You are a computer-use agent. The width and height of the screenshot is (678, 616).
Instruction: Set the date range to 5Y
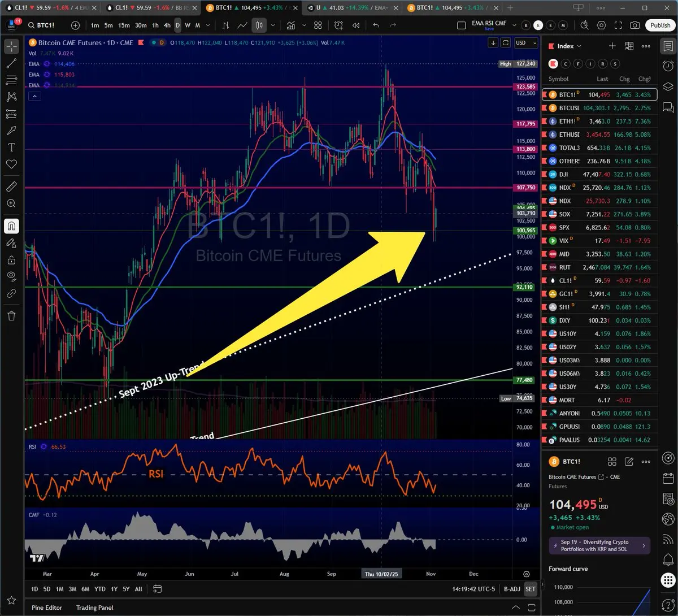(126, 589)
